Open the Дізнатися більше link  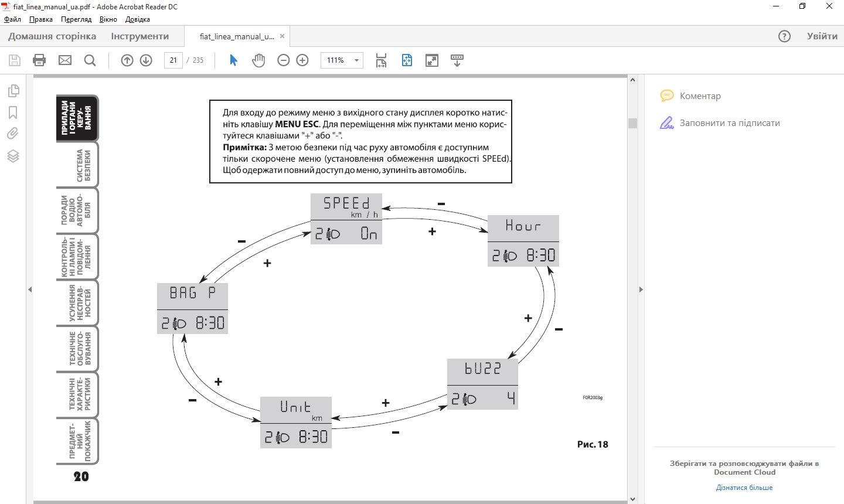[744, 488]
